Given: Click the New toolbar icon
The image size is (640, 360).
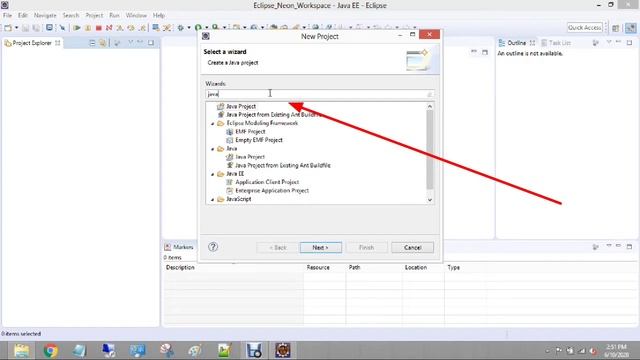Looking at the screenshot, I should click(8, 28).
